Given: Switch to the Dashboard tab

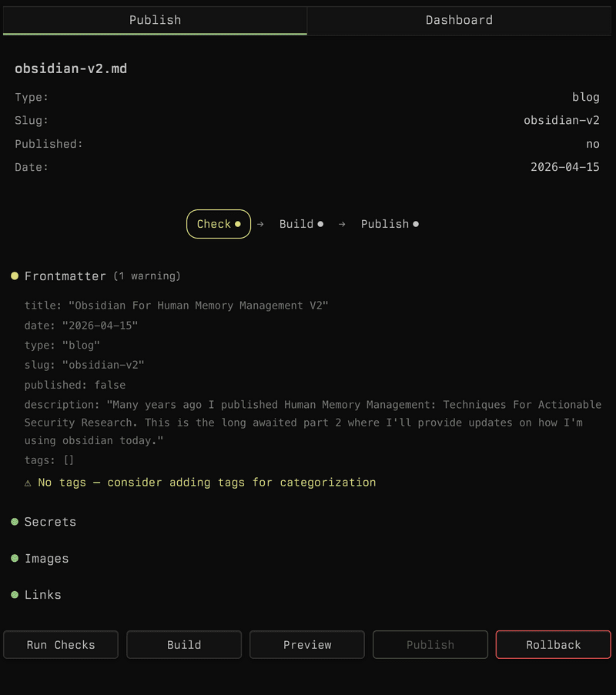Looking at the screenshot, I should pos(460,20).
